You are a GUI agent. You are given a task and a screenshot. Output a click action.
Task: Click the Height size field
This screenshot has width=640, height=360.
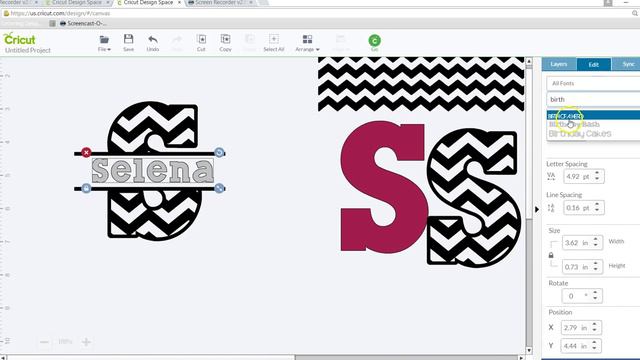point(576,267)
